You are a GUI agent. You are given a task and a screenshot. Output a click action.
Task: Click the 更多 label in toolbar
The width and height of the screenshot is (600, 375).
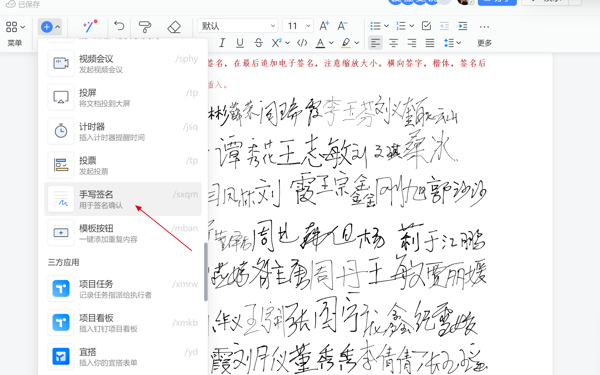pyautogui.click(x=484, y=43)
